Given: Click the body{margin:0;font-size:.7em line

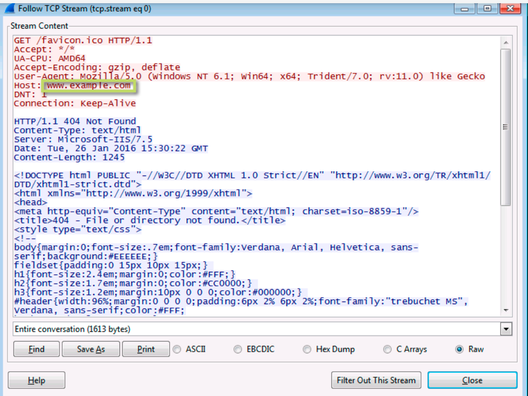Looking at the screenshot, I should point(216,247).
